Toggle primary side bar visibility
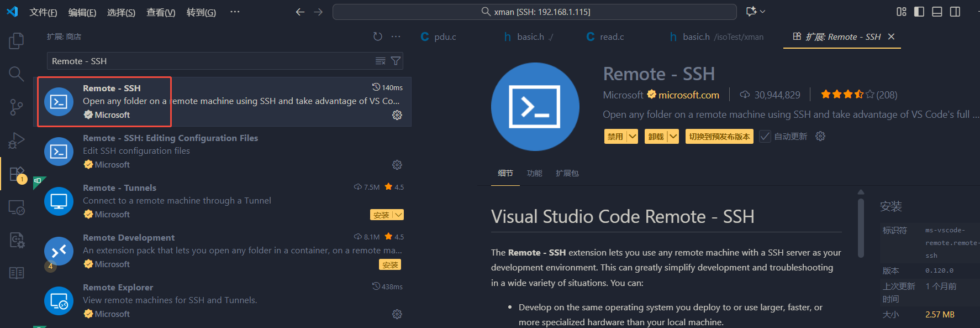This screenshot has height=328, width=980. pos(919,12)
